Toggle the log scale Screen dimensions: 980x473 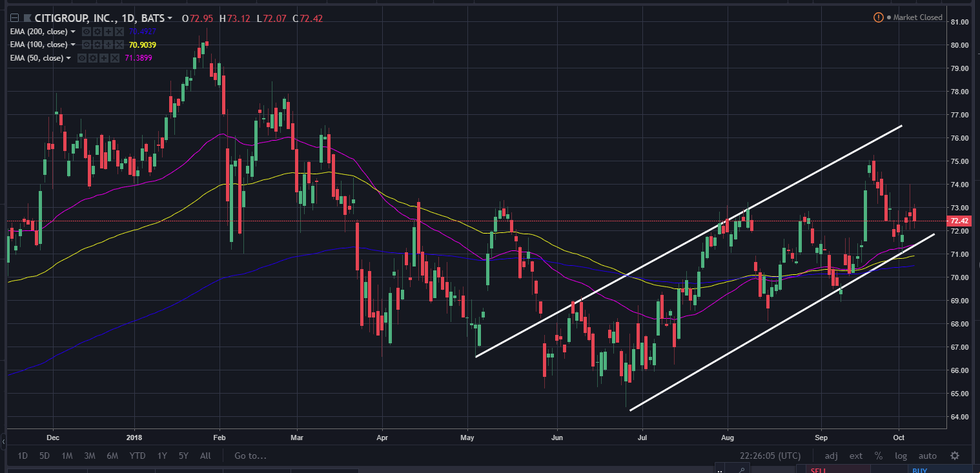click(901, 456)
